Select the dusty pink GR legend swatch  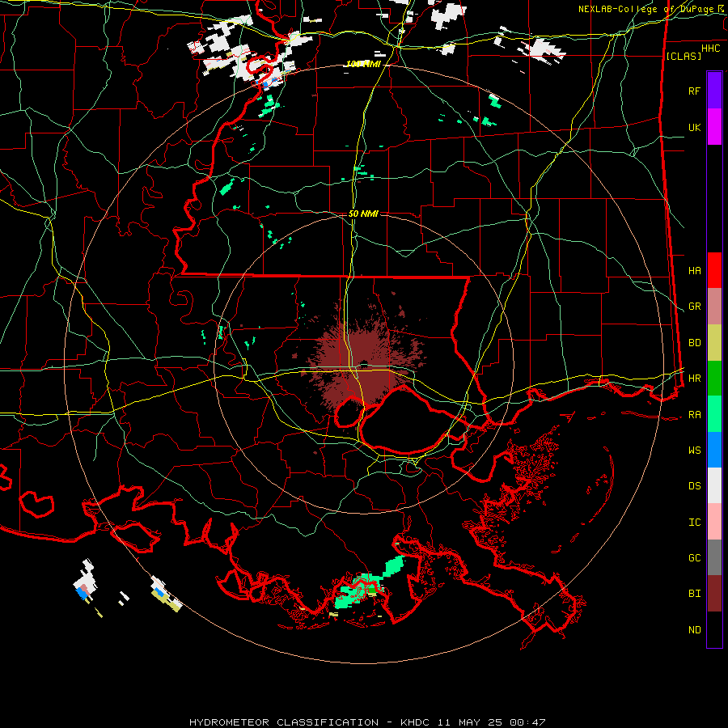click(x=714, y=307)
